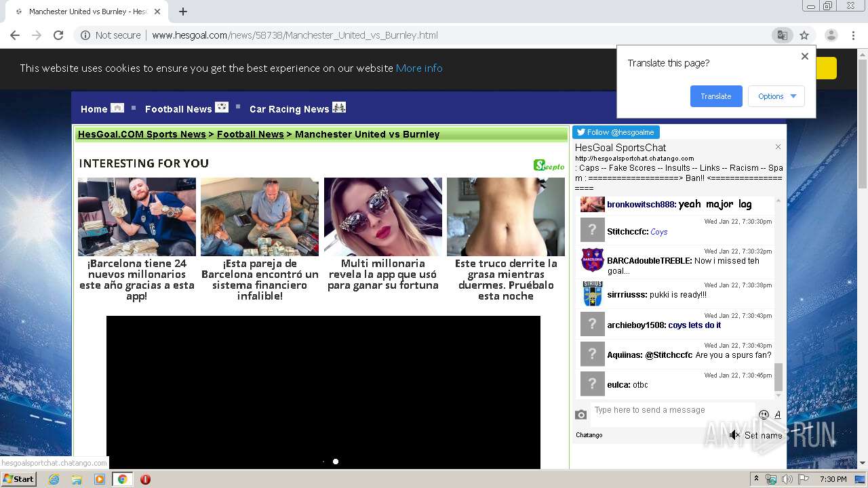This screenshot has width=868, height=488.
Task: Click the Follow @hesgoalme Twitter button
Action: coord(616,132)
